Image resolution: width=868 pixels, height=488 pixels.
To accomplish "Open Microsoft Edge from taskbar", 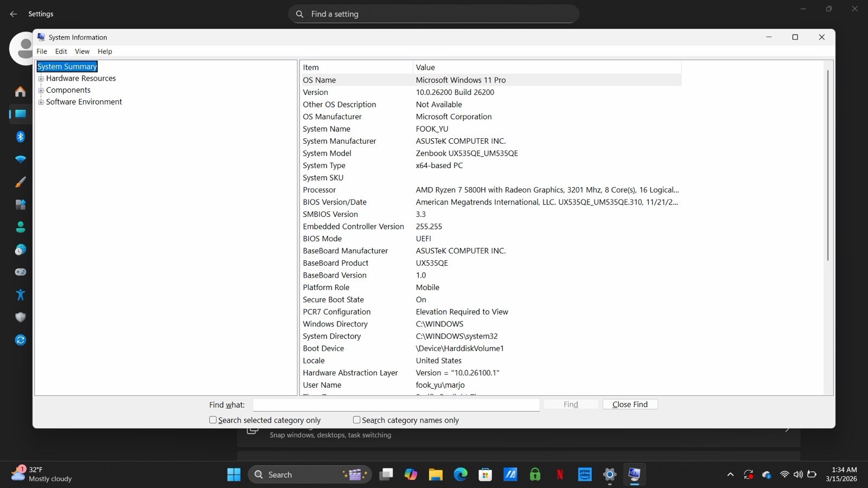I will 461,474.
